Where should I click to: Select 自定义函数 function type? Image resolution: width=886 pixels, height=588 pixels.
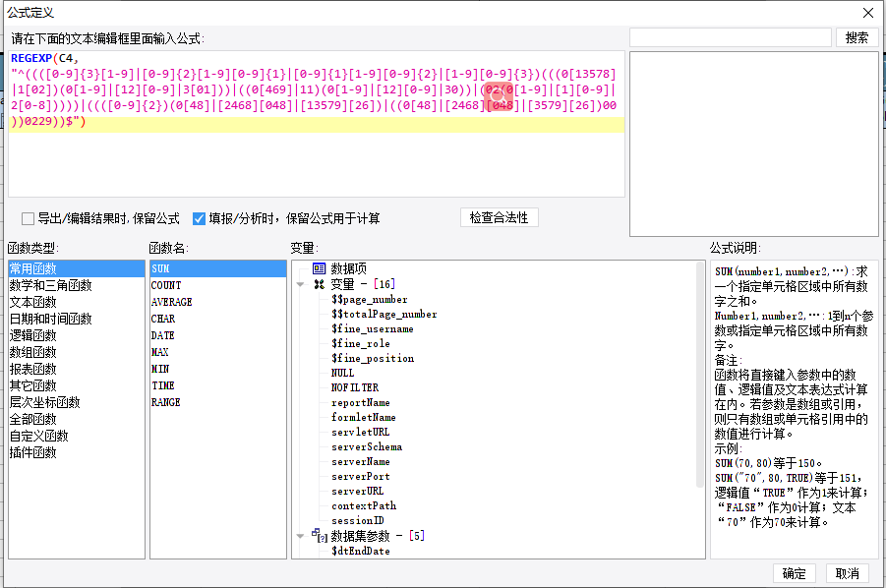point(77,436)
